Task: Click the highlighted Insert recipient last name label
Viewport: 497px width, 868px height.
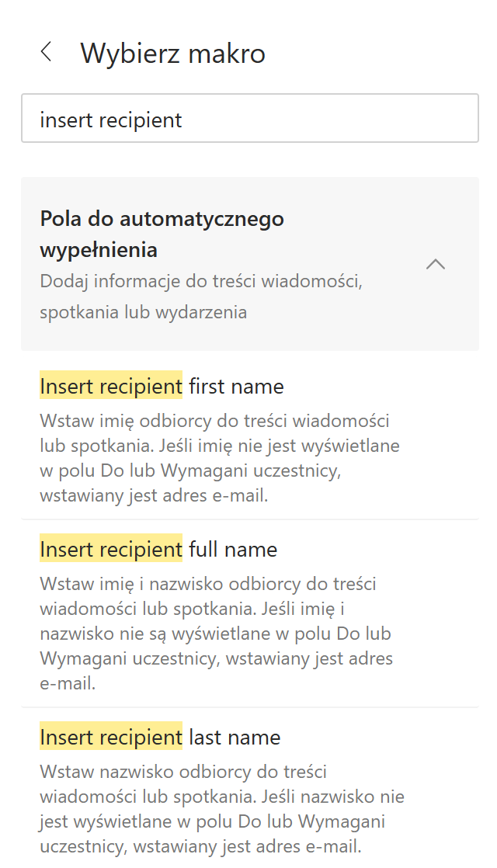Action: pos(111,737)
